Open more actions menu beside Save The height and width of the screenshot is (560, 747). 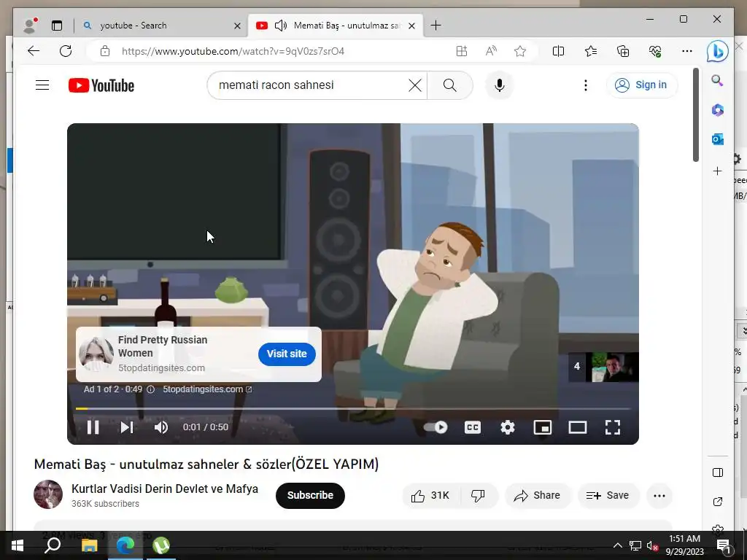point(659,496)
